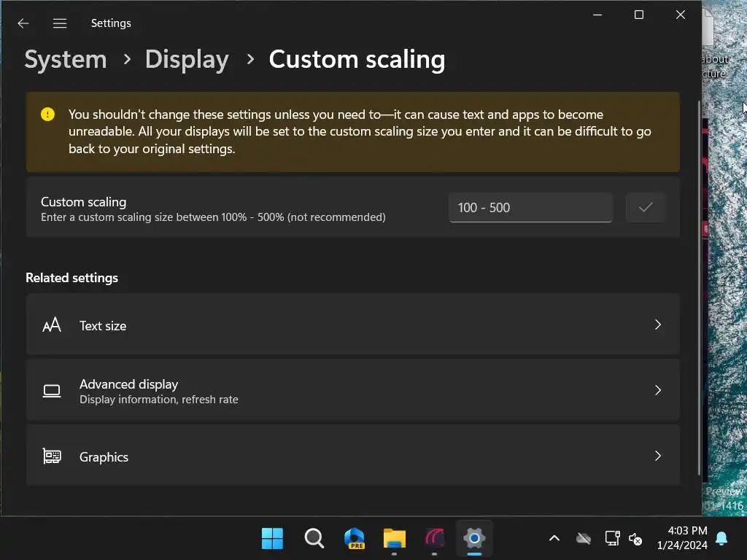Open the clock and date flyout
Image resolution: width=747 pixels, height=560 pixels.
click(x=682, y=538)
